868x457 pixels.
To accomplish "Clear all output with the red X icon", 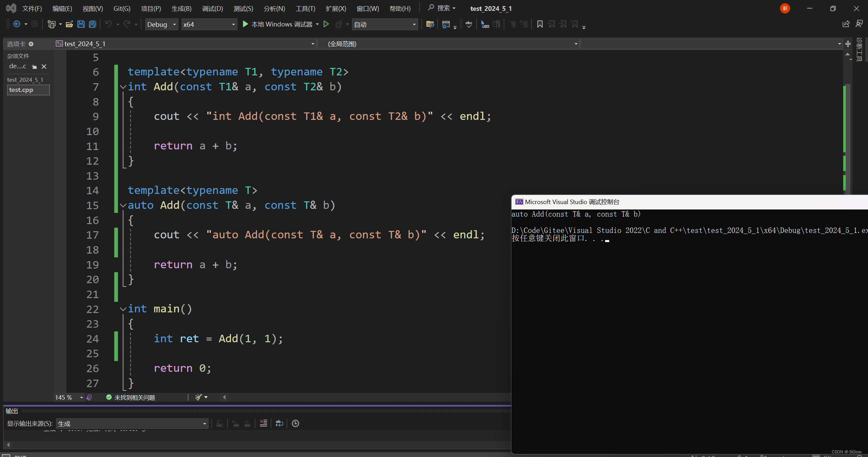I will [263, 423].
